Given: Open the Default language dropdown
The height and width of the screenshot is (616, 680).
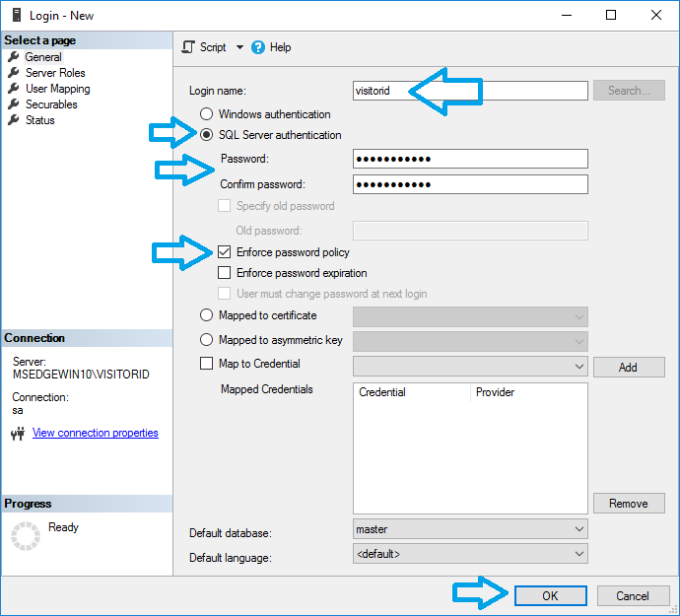Looking at the screenshot, I should [578, 554].
